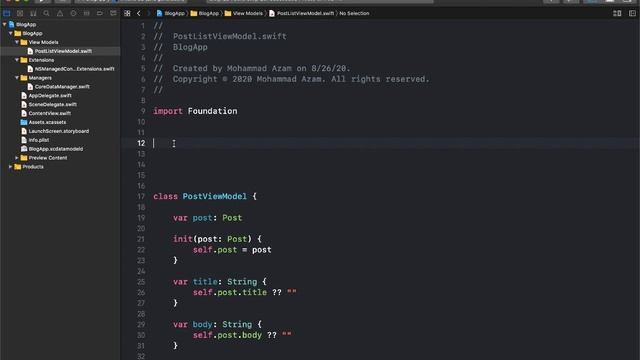
Task: Click line number 17 in gutter
Action: point(141,197)
